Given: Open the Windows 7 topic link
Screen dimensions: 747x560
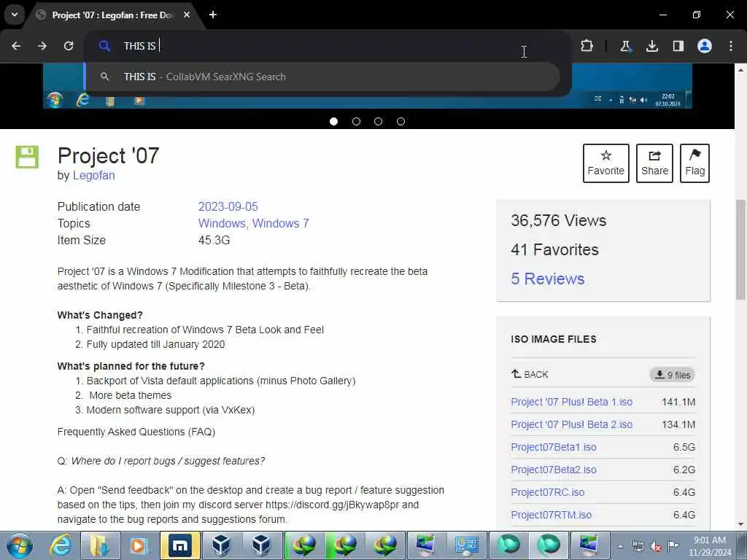Looking at the screenshot, I should (x=281, y=223).
